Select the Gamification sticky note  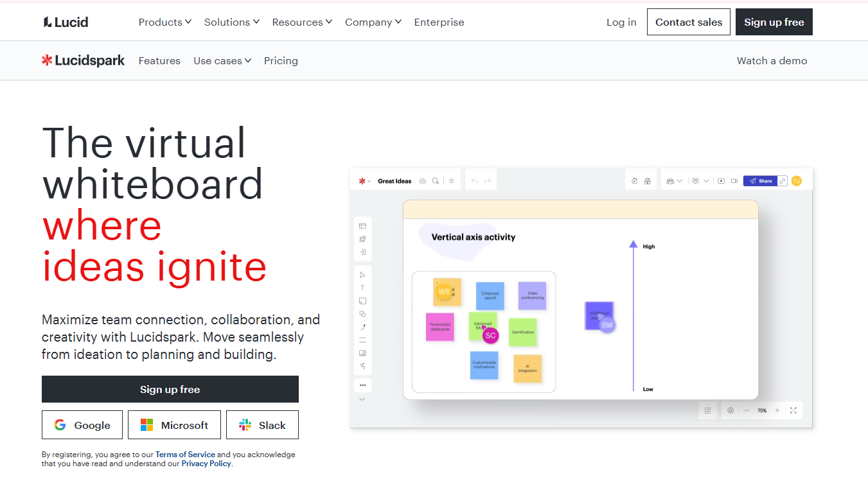[523, 332]
